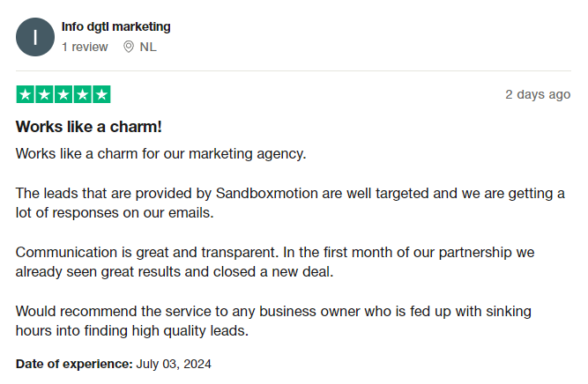The height and width of the screenshot is (384, 588).
Task: Click the "Date of experience:" label
Action: [74, 363]
